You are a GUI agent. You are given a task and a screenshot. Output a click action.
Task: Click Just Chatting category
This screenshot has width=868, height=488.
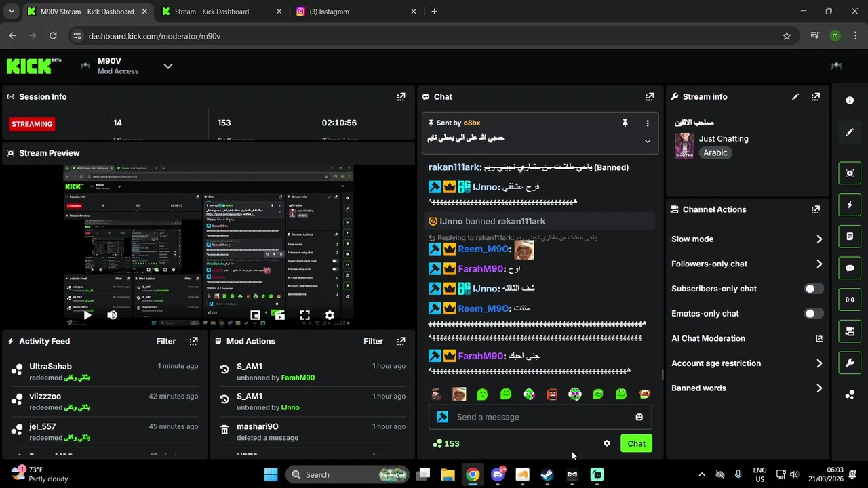tap(724, 138)
